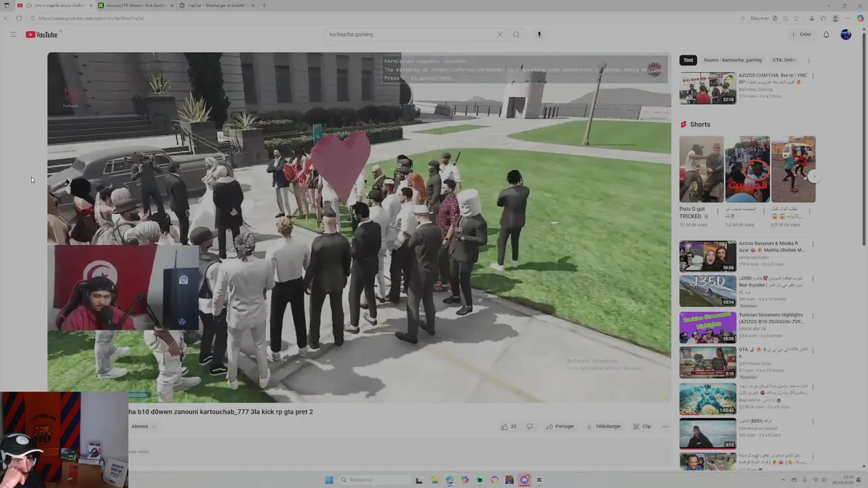Select the GTA: Online chip

point(784,60)
